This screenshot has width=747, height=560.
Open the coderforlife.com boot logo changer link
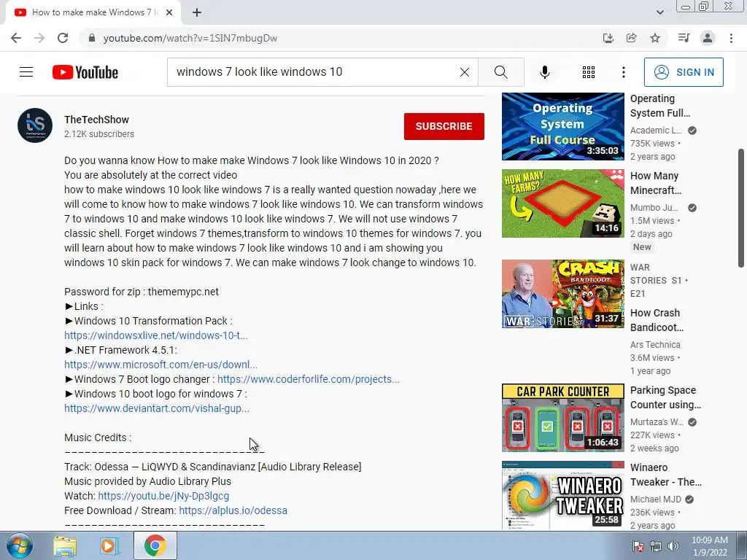(x=309, y=379)
